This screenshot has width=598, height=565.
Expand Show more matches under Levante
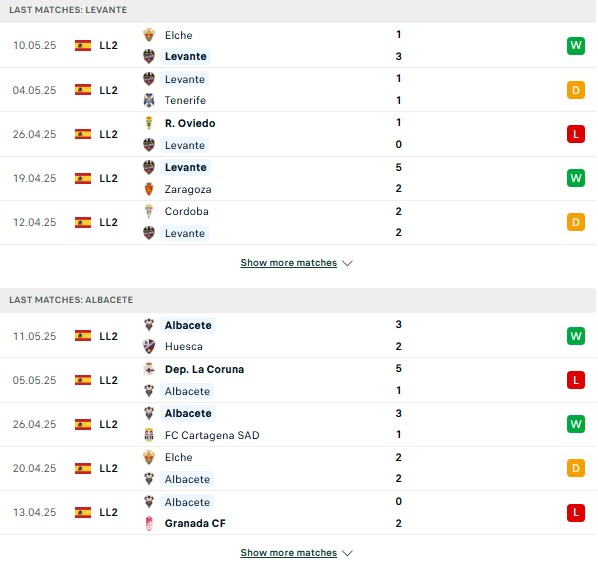tap(289, 263)
